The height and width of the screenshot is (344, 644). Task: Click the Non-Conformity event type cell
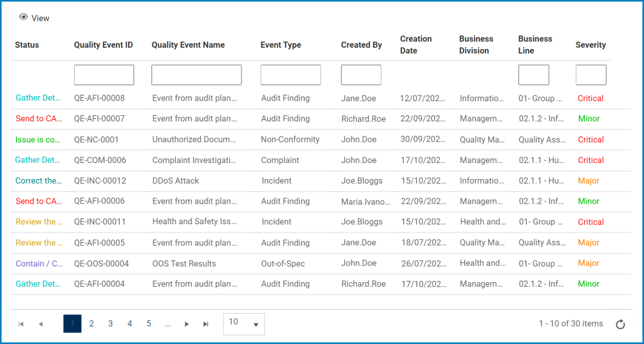tap(290, 139)
